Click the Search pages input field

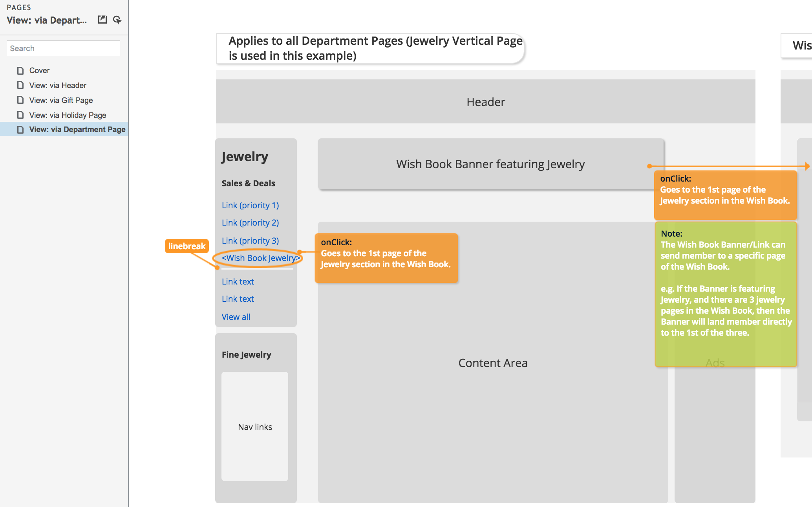coord(63,48)
